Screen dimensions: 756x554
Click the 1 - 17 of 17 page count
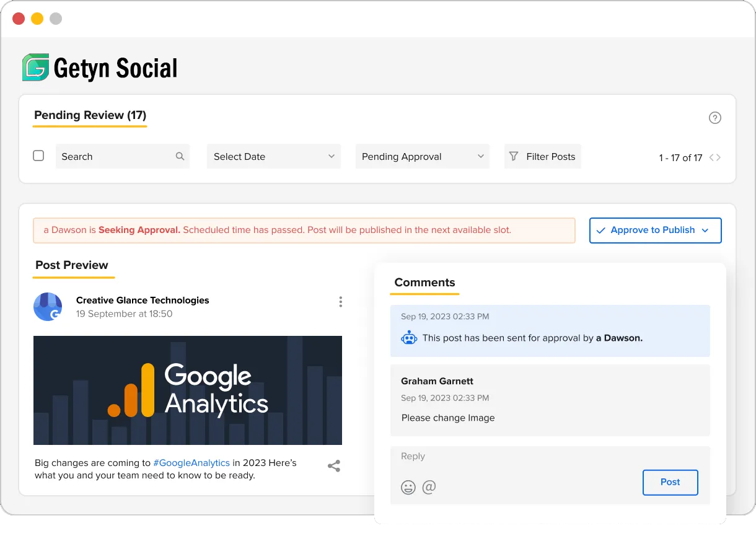[680, 158]
